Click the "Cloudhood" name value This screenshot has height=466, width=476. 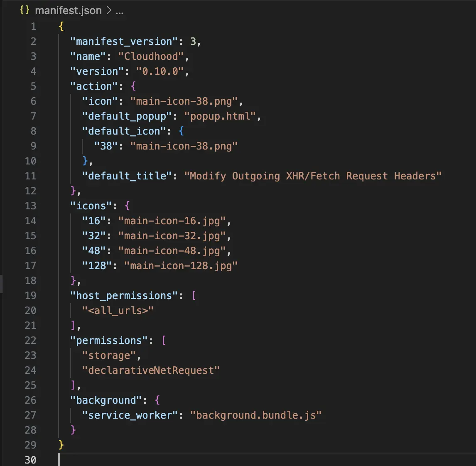tap(151, 56)
